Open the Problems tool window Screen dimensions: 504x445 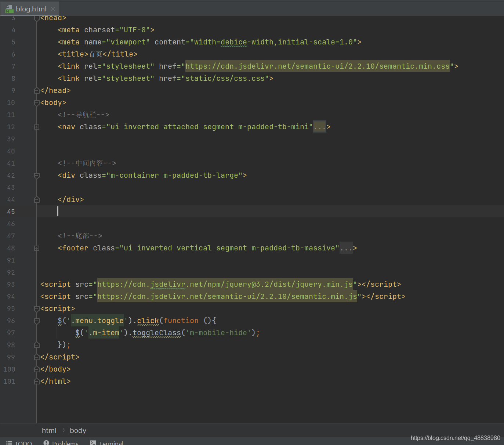(61, 442)
